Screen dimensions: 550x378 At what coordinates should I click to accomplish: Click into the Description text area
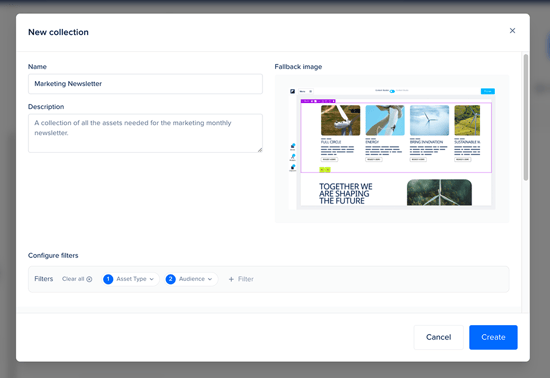(x=145, y=133)
